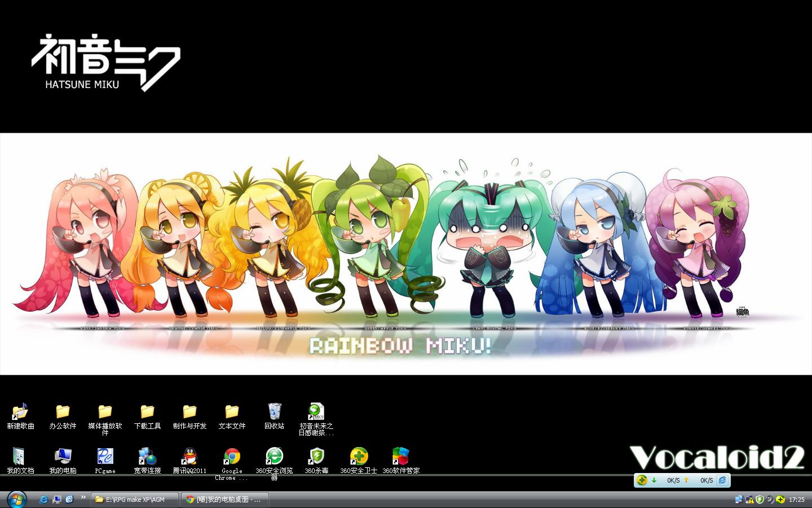Switch to Chrome 我的电脑桌面 taskbar window
The width and height of the screenshot is (812, 508).
(x=226, y=500)
